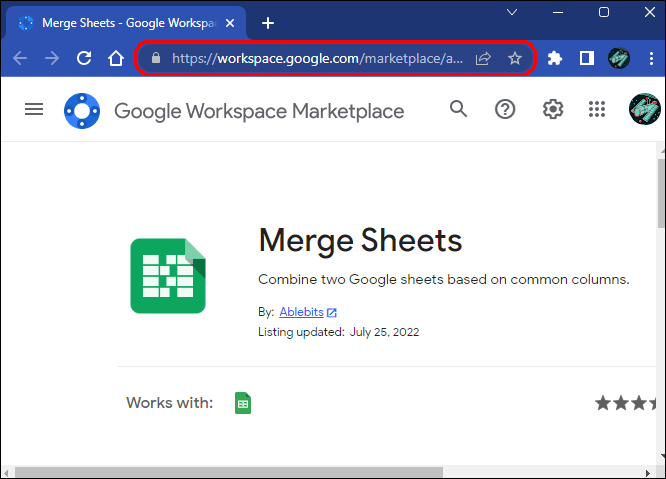This screenshot has width=666, height=479.
Task: Open the help question mark icon
Action: point(505,109)
